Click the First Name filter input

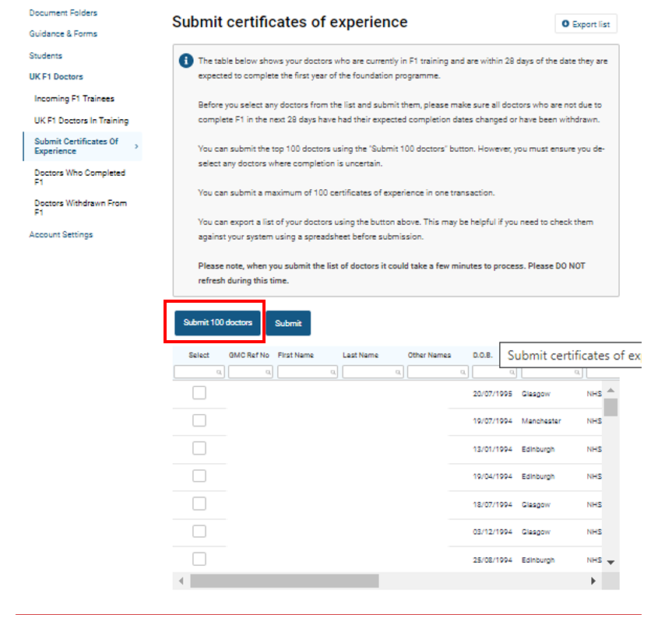click(308, 372)
